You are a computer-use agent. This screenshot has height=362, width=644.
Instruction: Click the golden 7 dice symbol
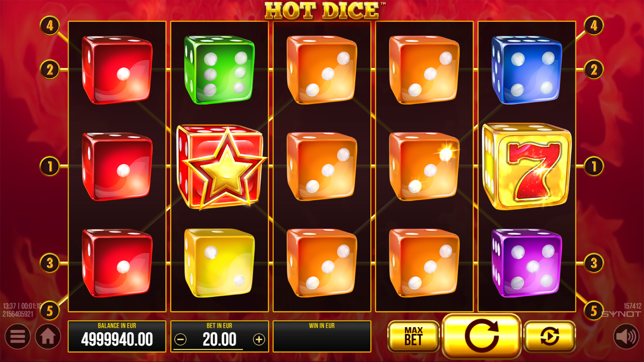(527, 167)
